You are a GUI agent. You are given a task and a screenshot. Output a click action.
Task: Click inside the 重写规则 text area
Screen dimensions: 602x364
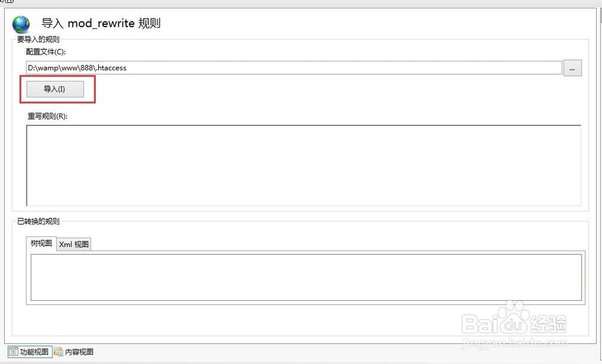tap(303, 165)
